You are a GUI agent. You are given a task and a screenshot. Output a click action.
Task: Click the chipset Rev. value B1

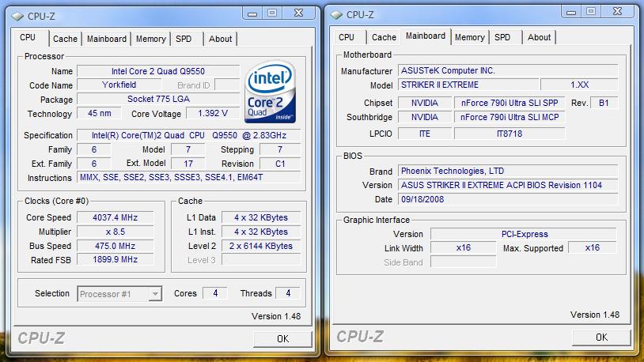pos(604,103)
